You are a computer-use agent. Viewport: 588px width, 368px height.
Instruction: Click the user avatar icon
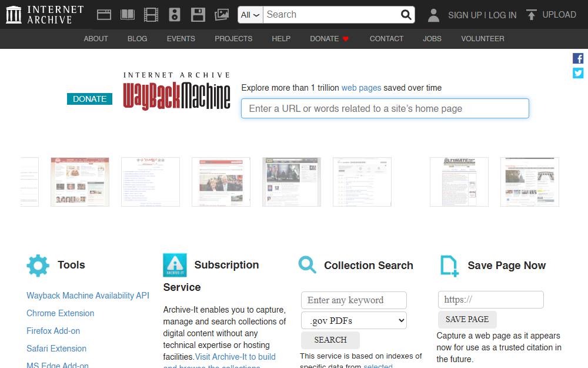point(433,15)
